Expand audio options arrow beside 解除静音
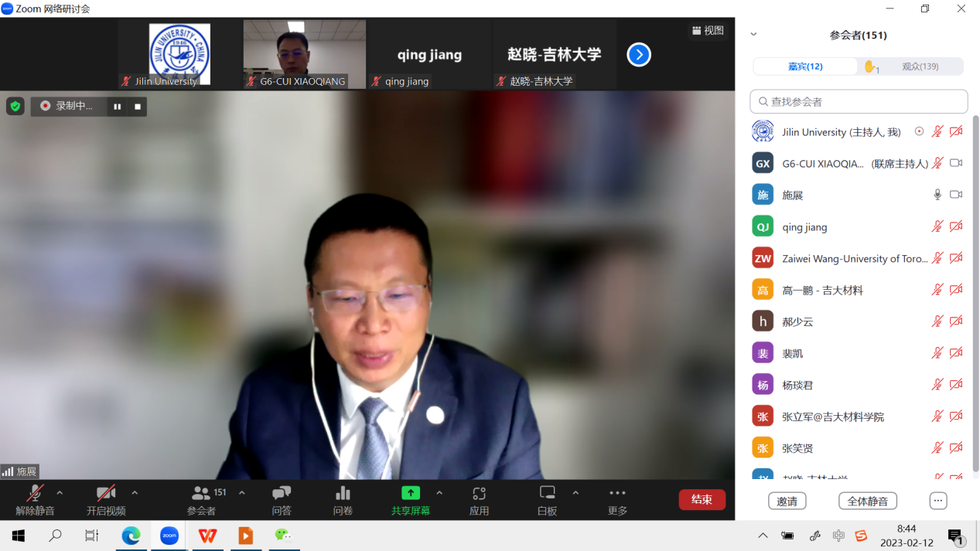The image size is (980, 551). (x=60, y=493)
